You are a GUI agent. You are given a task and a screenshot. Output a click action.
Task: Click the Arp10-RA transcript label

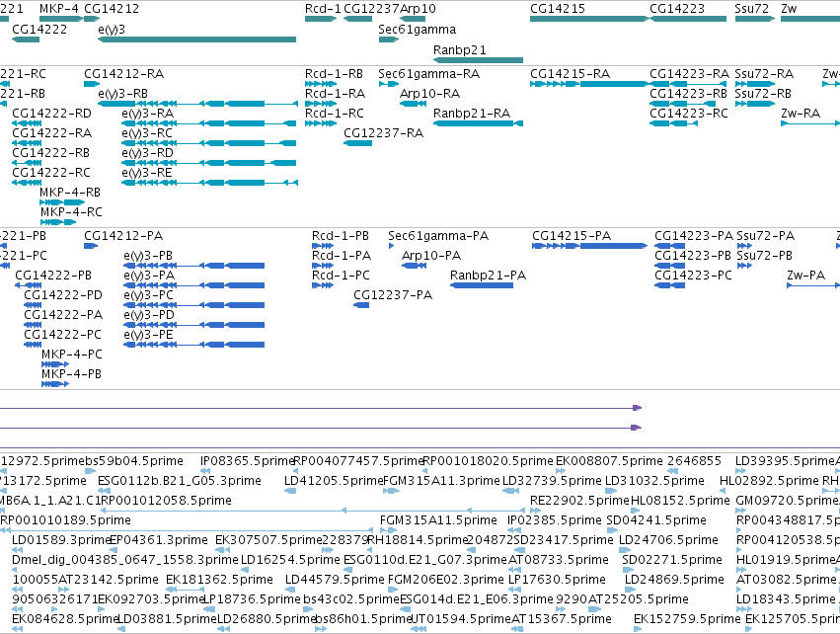[429, 94]
